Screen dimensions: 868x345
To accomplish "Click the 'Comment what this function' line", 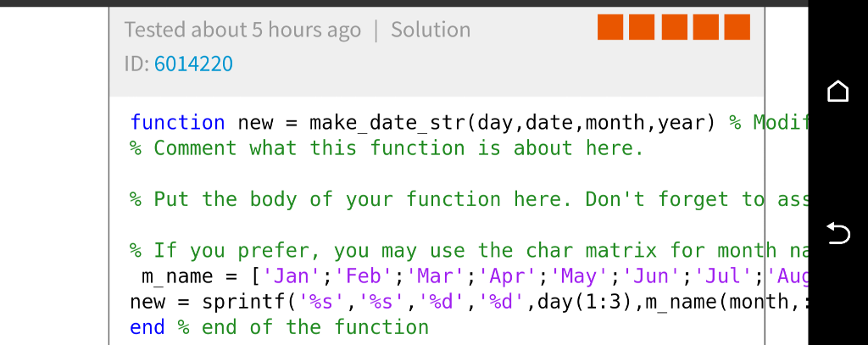I will point(387,147).
